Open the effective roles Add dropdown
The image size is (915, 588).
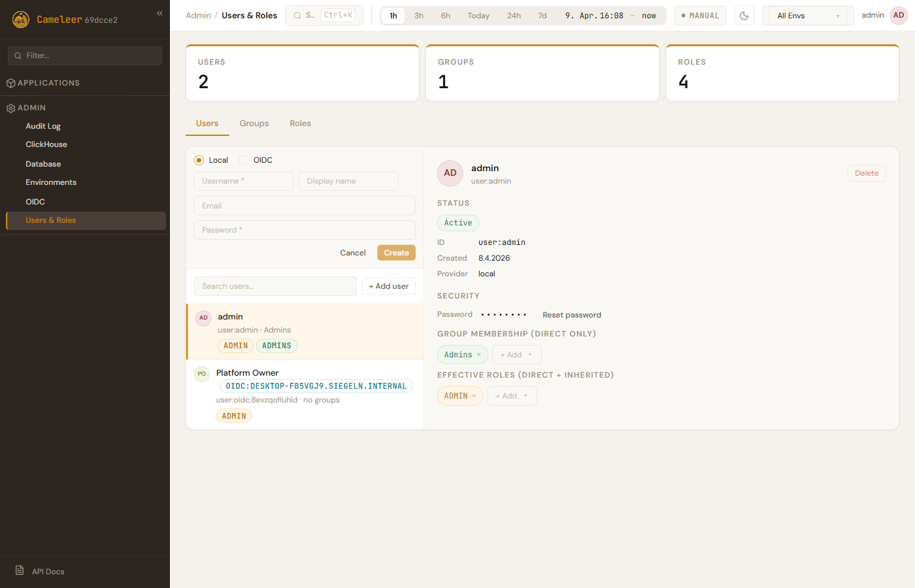pos(512,396)
